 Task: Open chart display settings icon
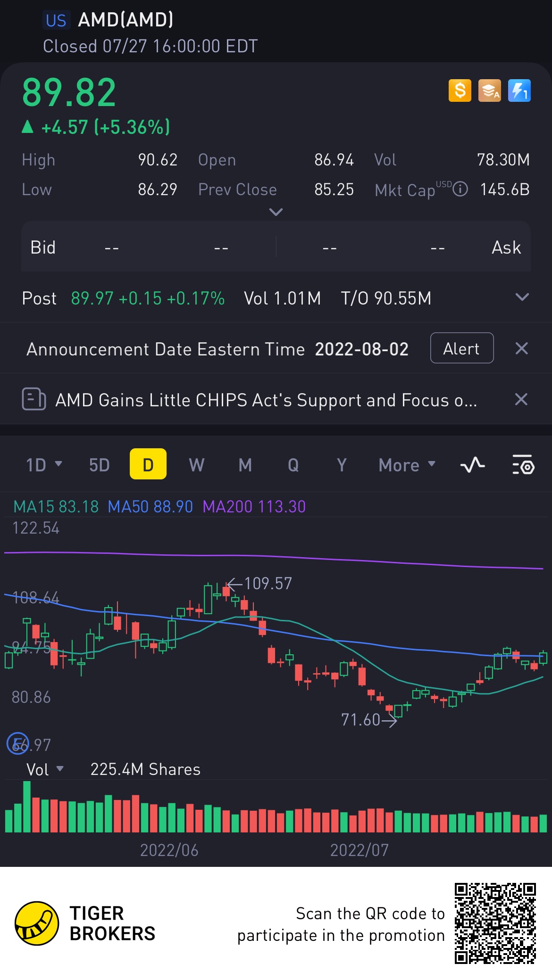coord(523,465)
